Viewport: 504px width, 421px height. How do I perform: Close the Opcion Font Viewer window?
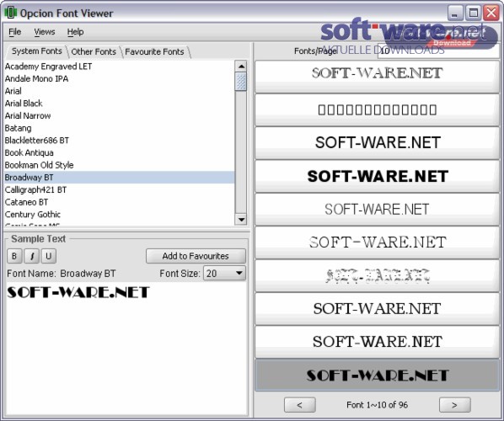pos(491,13)
